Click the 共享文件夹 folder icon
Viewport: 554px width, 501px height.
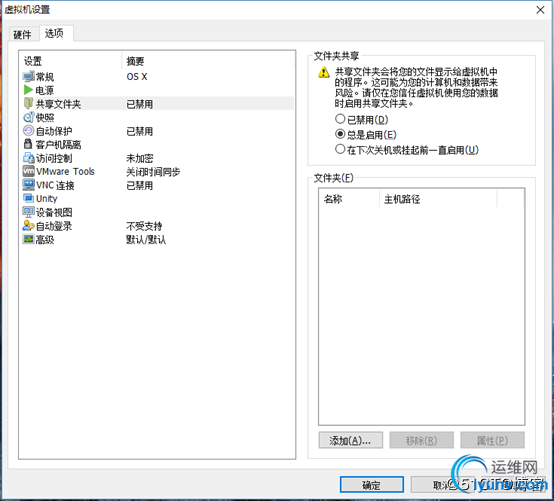pyautogui.click(x=28, y=103)
